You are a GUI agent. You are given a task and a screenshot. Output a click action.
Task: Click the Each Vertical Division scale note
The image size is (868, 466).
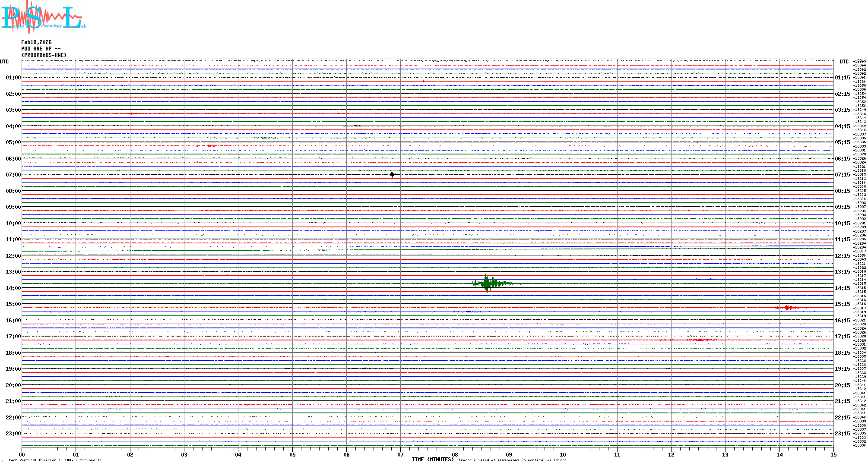[55, 460]
